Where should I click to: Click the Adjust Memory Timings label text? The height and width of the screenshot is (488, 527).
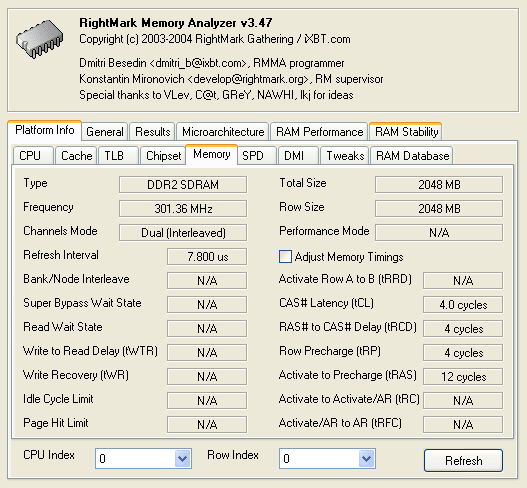pyautogui.click(x=349, y=257)
